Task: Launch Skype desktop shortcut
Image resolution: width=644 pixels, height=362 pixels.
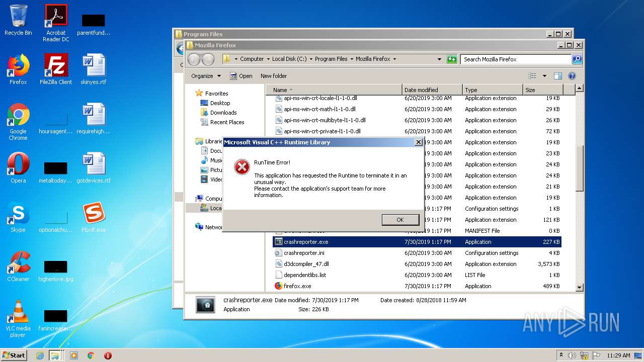Action: (18, 217)
